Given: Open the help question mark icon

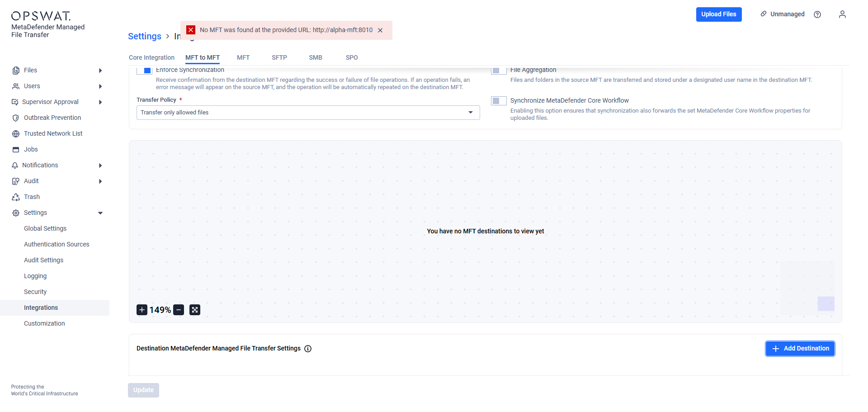Looking at the screenshot, I should click(817, 14).
